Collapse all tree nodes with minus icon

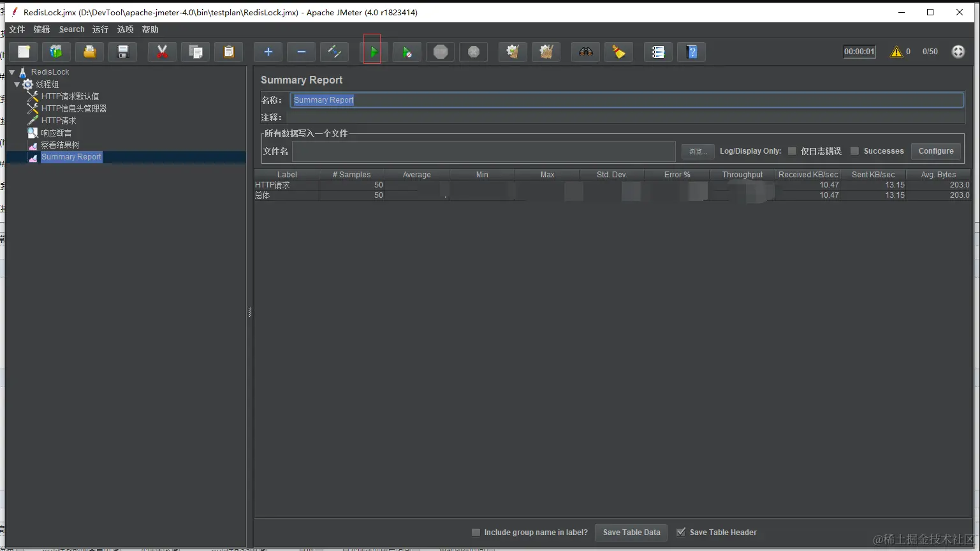point(302,52)
